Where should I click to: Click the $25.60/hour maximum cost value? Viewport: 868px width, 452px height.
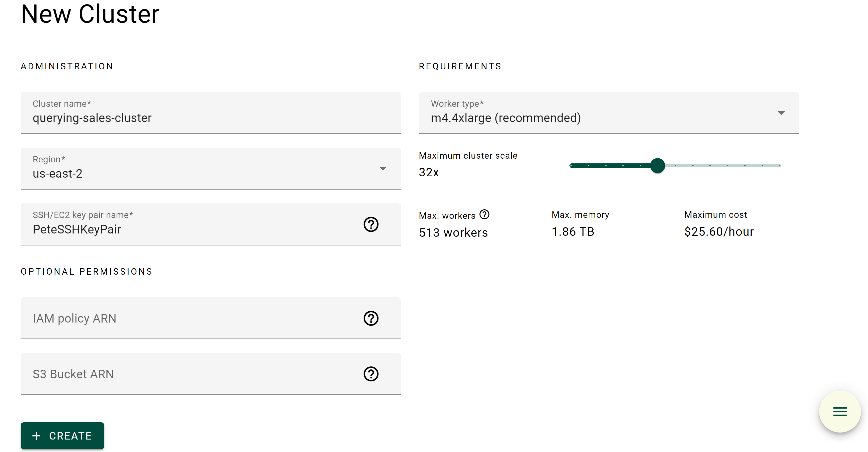[719, 232]
